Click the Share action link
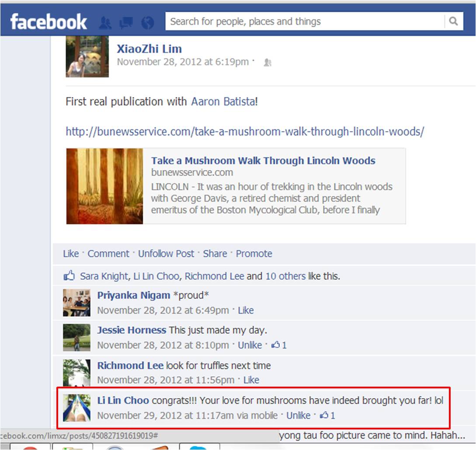 pyautogui.click(x=215, y=253)
